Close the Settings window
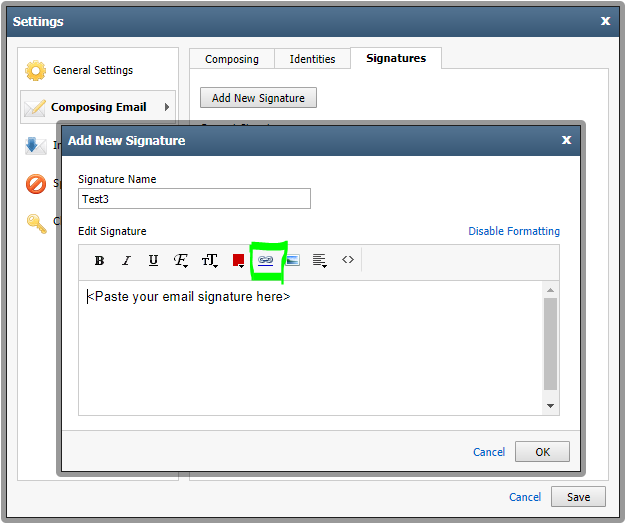Viewport: 629px width, 528px height. [x=607, y=21]
